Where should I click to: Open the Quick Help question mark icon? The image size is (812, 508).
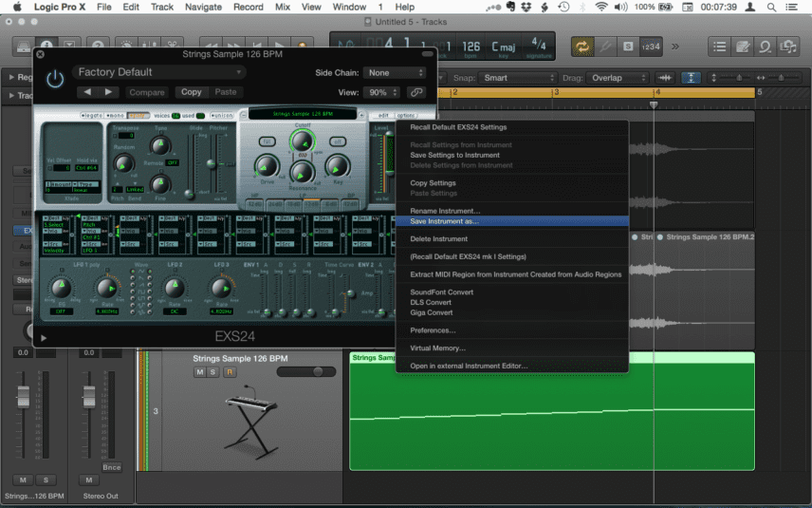point(98,46)
